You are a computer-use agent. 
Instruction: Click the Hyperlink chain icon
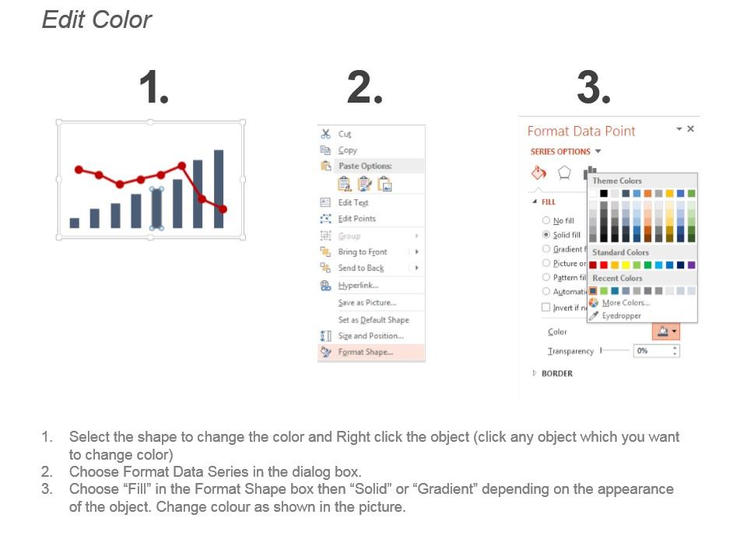coord(326,285)
